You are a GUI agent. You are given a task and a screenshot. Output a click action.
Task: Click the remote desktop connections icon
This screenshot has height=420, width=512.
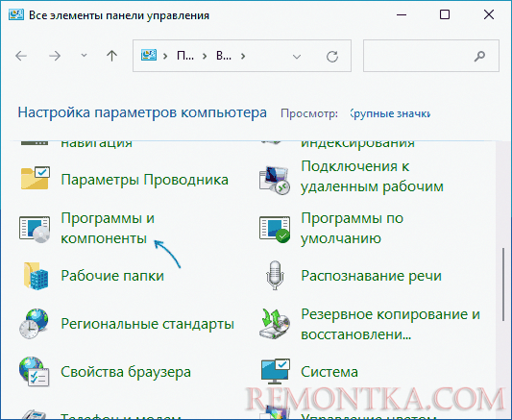coord(275,181)
